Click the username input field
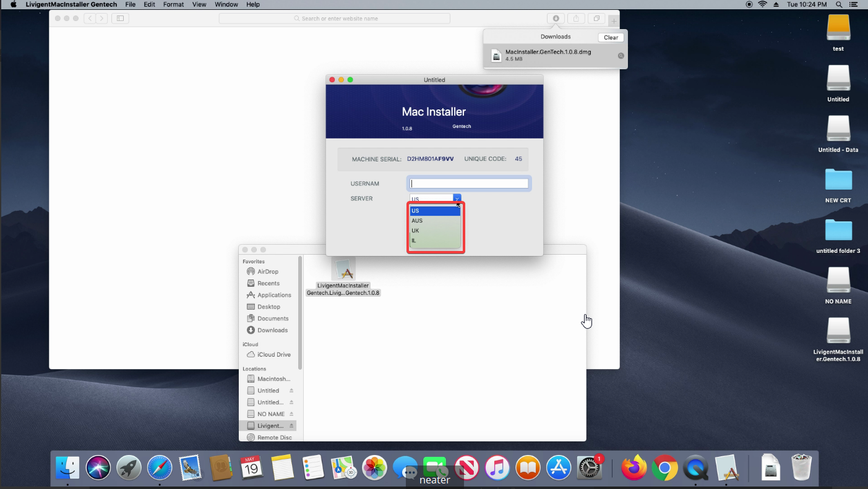This screenshot has width=868, height=489. 469,184
